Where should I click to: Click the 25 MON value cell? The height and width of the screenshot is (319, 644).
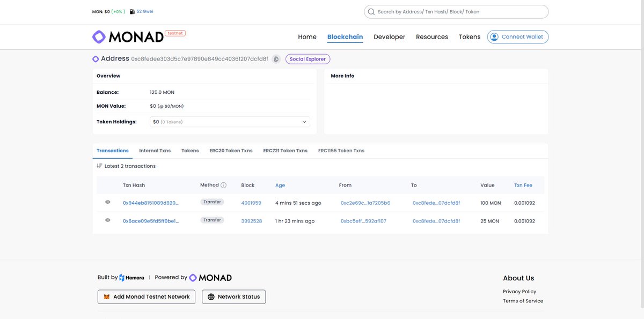pyautogui.click(x=489, y=221)
